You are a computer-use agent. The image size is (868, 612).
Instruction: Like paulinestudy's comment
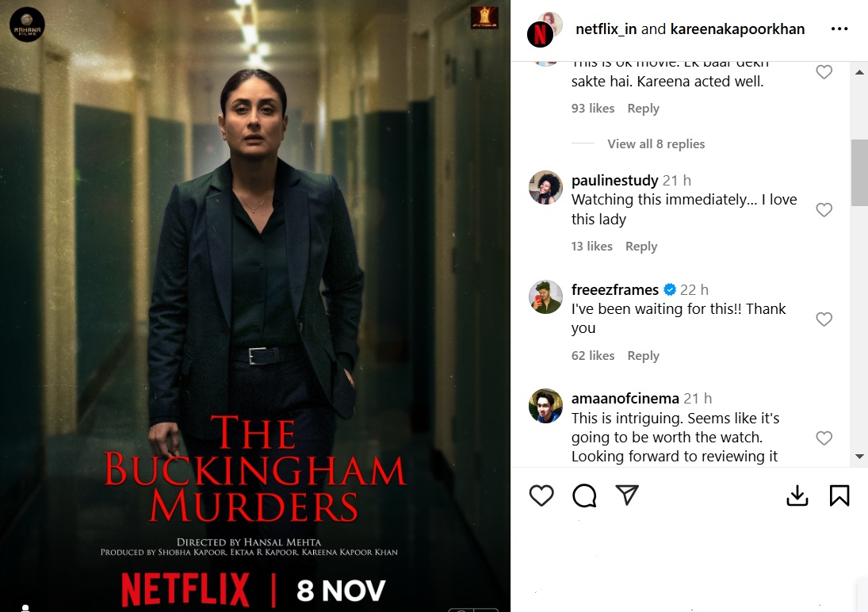824,209
